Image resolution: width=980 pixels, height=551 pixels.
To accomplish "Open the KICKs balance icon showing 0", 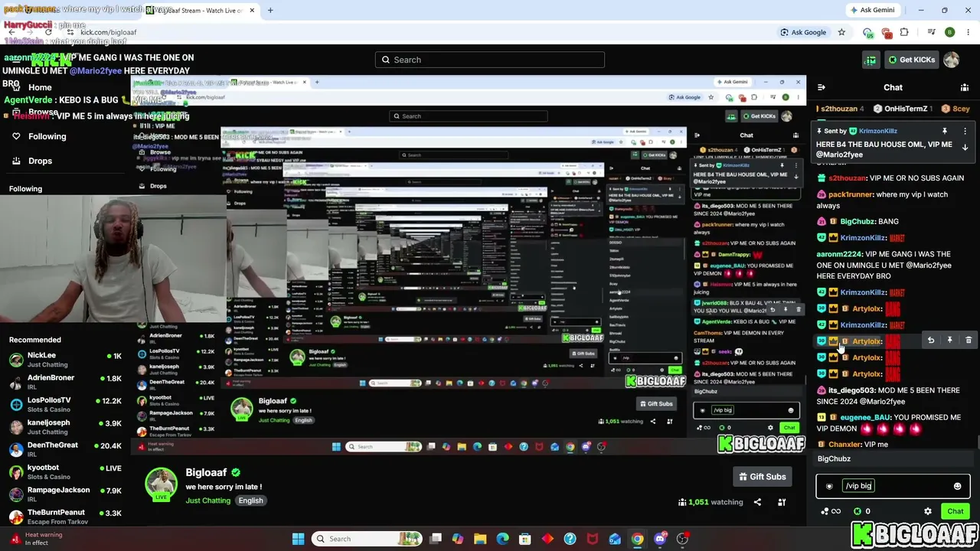I will point(861,511).
